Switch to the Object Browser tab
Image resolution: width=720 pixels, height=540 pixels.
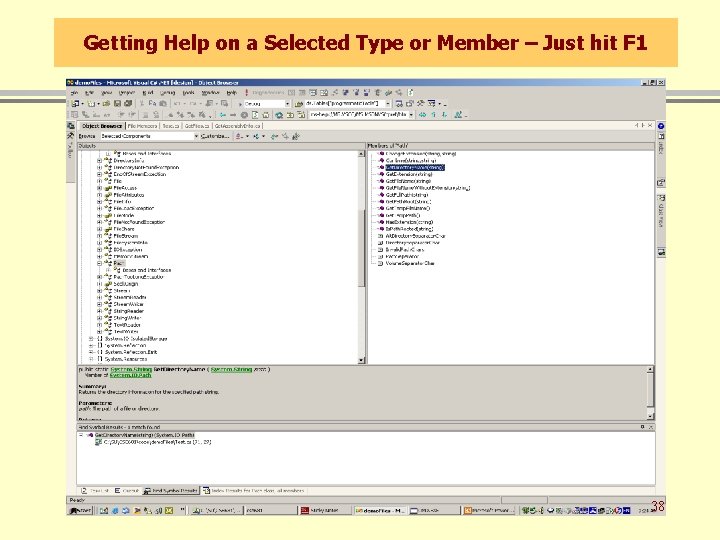click(x=102, y=126)
